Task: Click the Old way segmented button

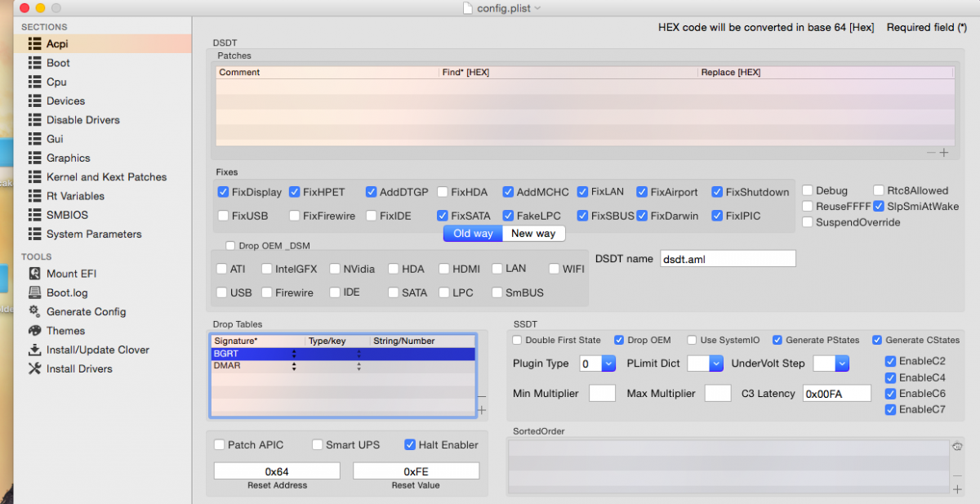Action: click(x=473, y=234)
